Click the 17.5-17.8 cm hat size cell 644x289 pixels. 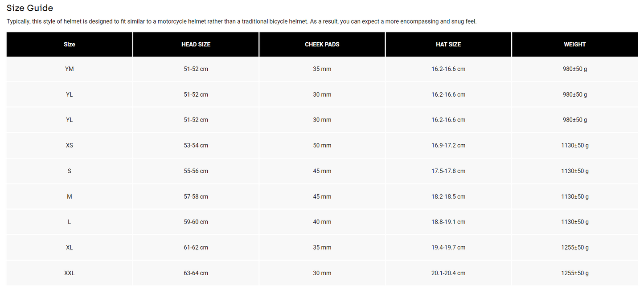pyautogui.click(x=448, y=171)
